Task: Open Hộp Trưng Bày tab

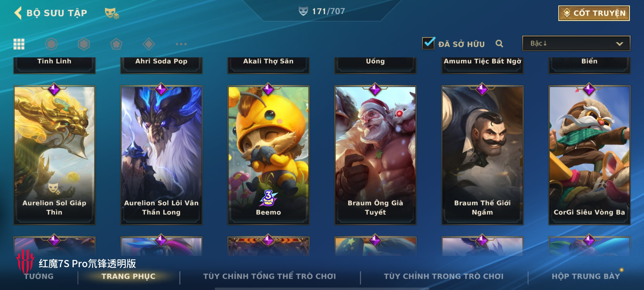Action: 586,276
